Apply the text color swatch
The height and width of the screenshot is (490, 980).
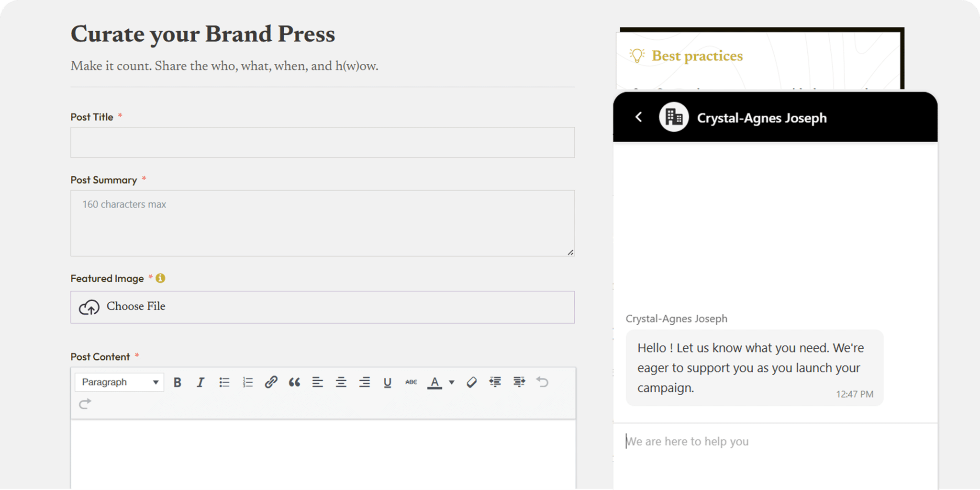[434, 382]
